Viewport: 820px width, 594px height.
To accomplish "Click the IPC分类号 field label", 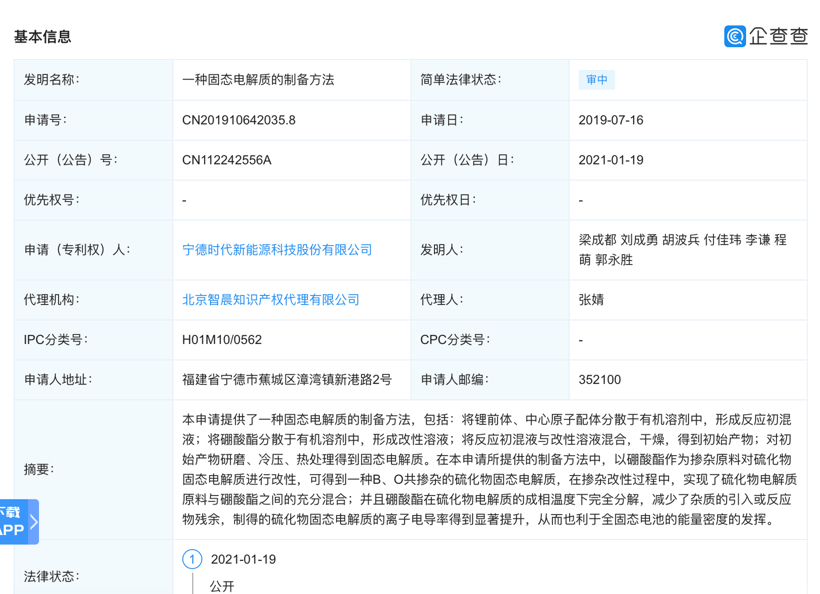I will pos(55,340).
